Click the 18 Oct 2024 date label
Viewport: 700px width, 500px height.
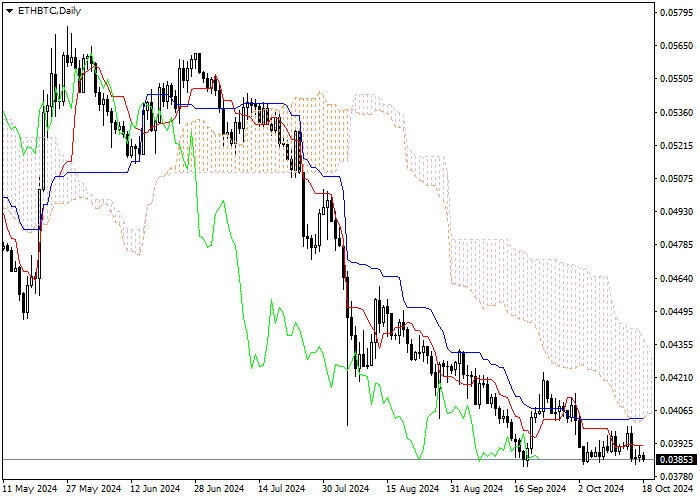(668, 489)
